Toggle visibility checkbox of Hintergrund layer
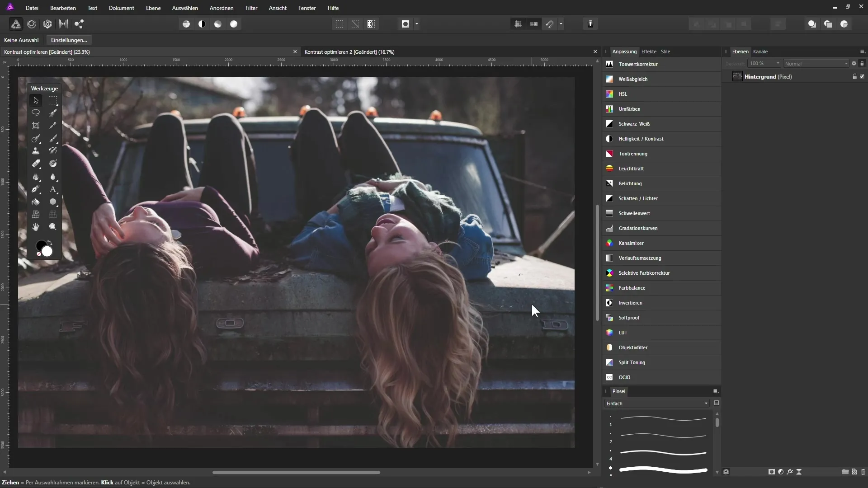Screen dimensions: 868x488 tap(862, 76)
